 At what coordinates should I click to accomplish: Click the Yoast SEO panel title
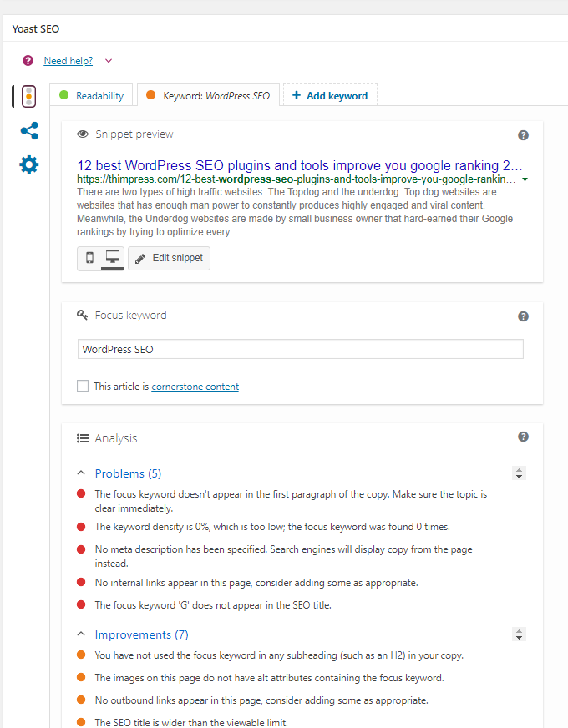point(36,28)
